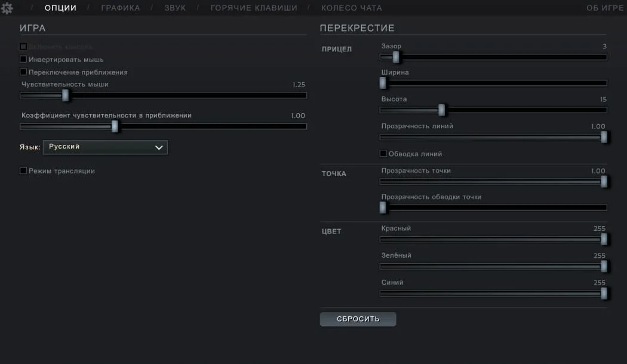Click the language dropdown chevron arrow
Image resolution: width=627 pixels, height=364 pixels.
coord(159,147)
